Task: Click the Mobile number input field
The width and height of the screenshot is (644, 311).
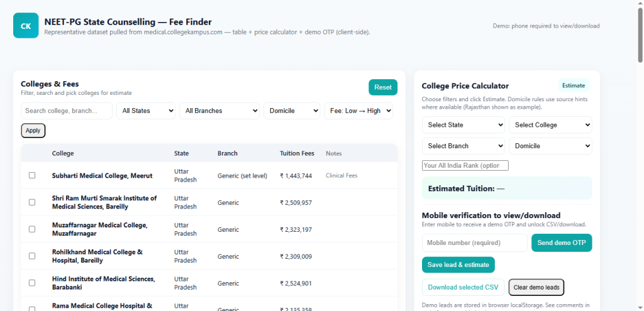Action: click(x=474, y=243)
